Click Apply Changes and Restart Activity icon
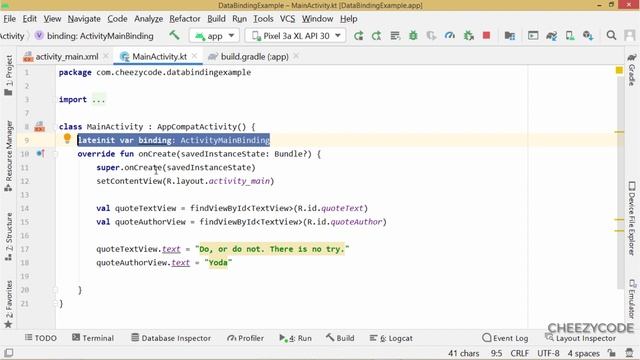 pos(376,36)
